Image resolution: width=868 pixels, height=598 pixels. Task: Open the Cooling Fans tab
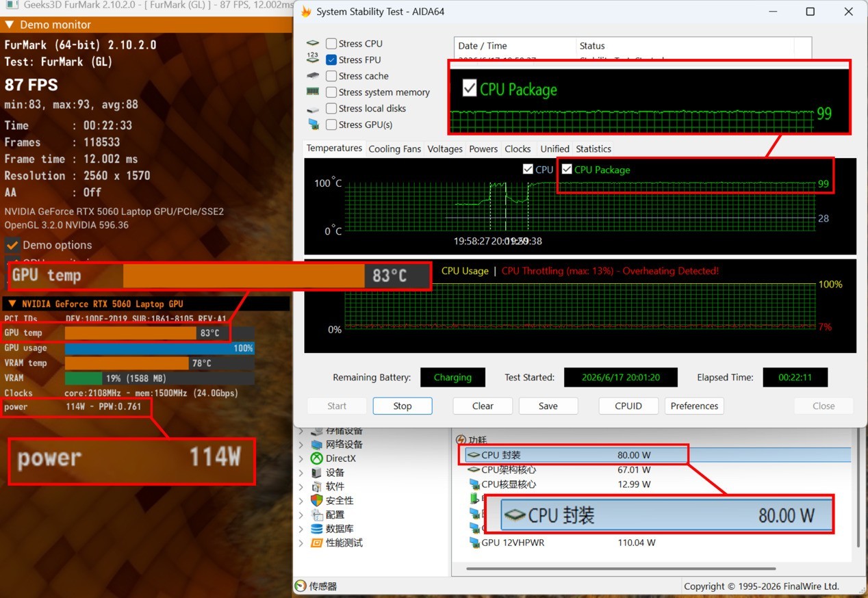(x=394, y=148)
